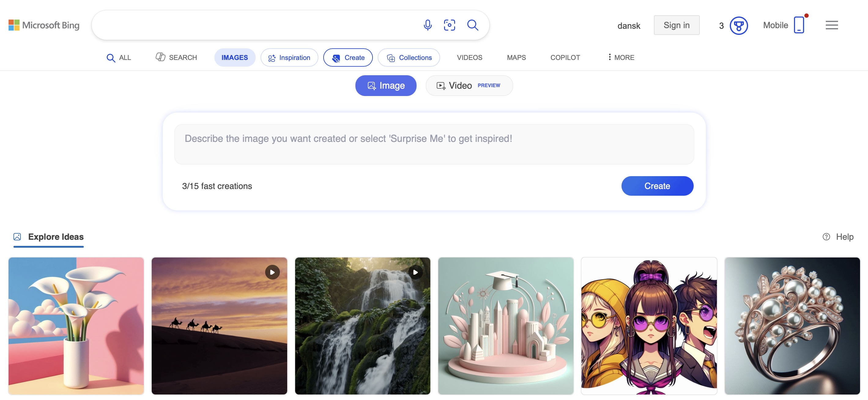The image size is (868, 400).
Task: Change language via dansk link
Action: tap(629, 26)
